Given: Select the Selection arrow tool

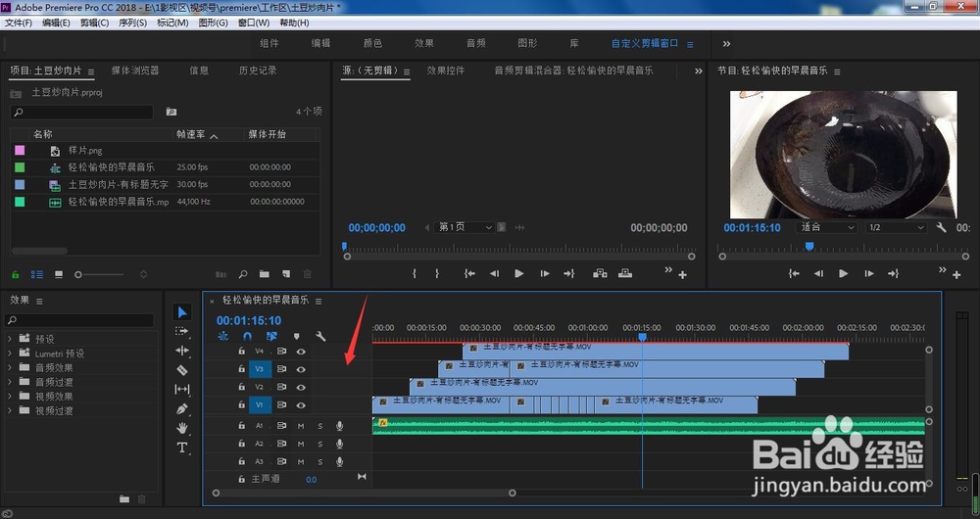Looking at the screenshot, I should (182, 312).
